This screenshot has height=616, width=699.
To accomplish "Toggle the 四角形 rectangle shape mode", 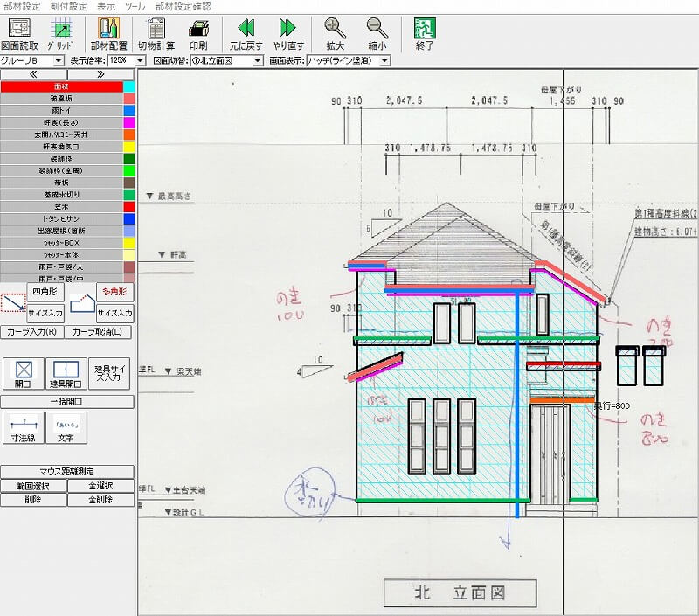I will click(x=42, y=291).
